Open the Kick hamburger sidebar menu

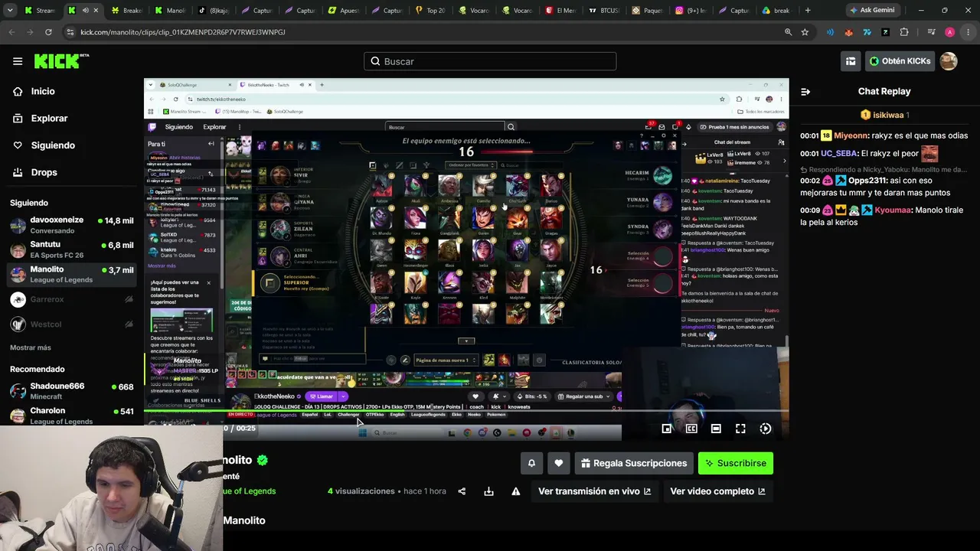18,61
